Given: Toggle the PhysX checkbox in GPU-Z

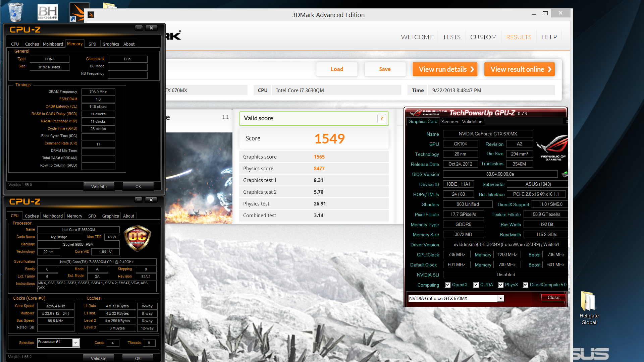Looking at the screenshot, I should coord(501,285).
